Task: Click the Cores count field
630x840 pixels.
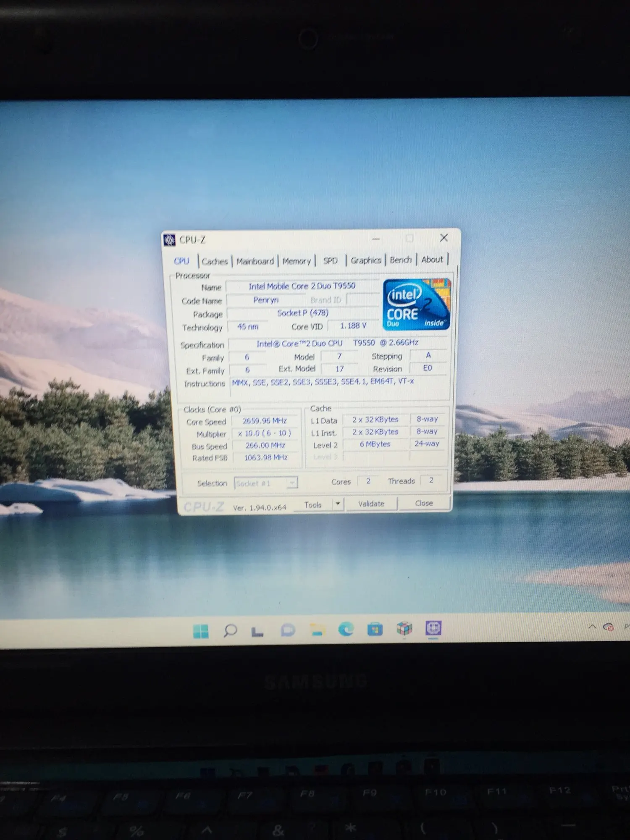Action: [x=368, y=481]
